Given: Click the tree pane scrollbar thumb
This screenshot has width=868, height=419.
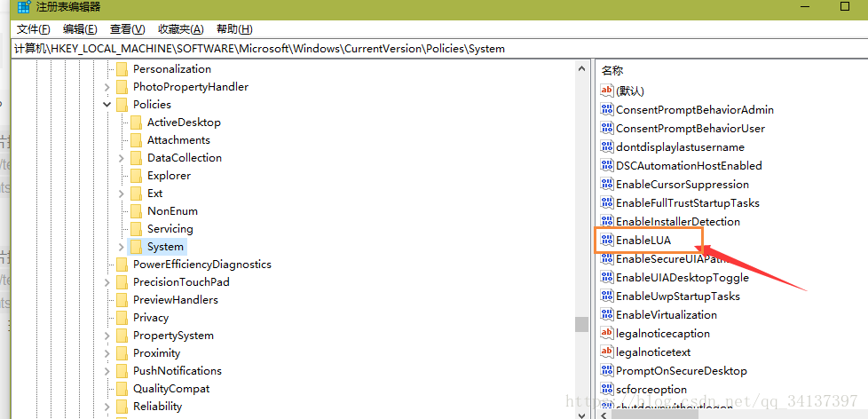Looking at the screenshot, I should point(581,324).
